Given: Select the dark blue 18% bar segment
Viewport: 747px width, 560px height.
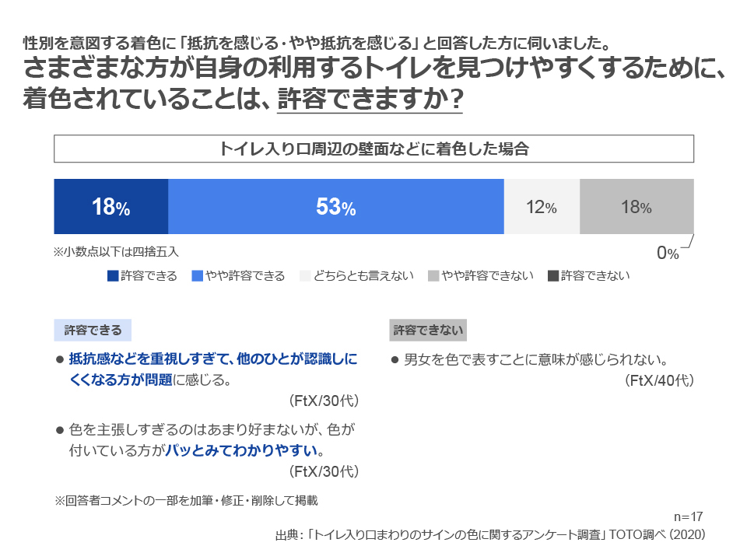Looking at the screenshot, I should [111, 207].
